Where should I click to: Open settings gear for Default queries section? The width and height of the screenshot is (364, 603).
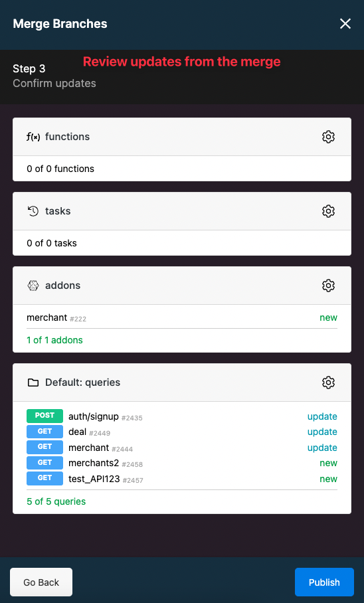pyautogui.click(x=328, y=383)
